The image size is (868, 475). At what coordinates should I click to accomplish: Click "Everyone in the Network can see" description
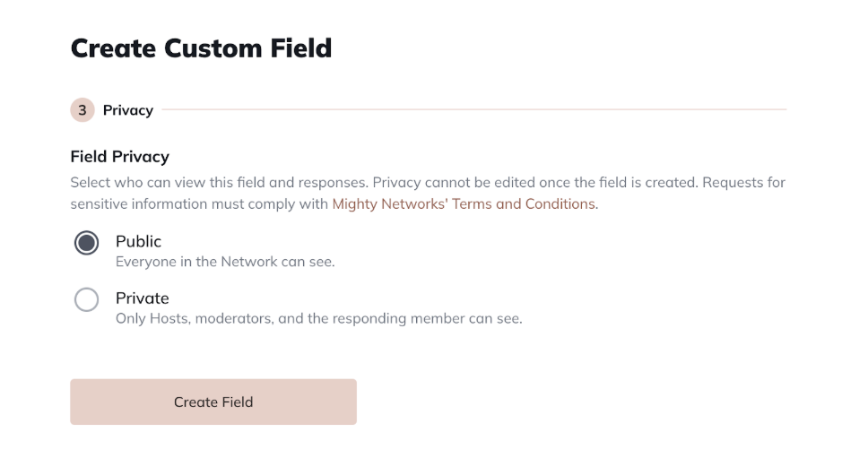(224, 262)
